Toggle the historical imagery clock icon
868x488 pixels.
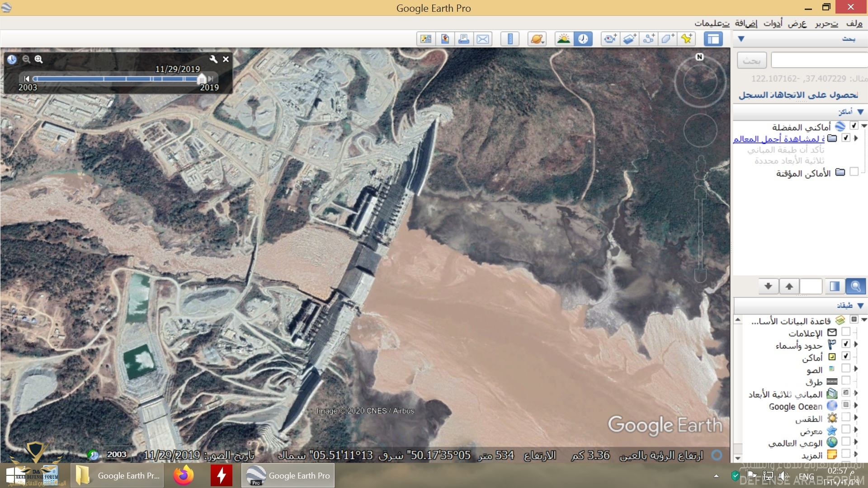[583, 39]
